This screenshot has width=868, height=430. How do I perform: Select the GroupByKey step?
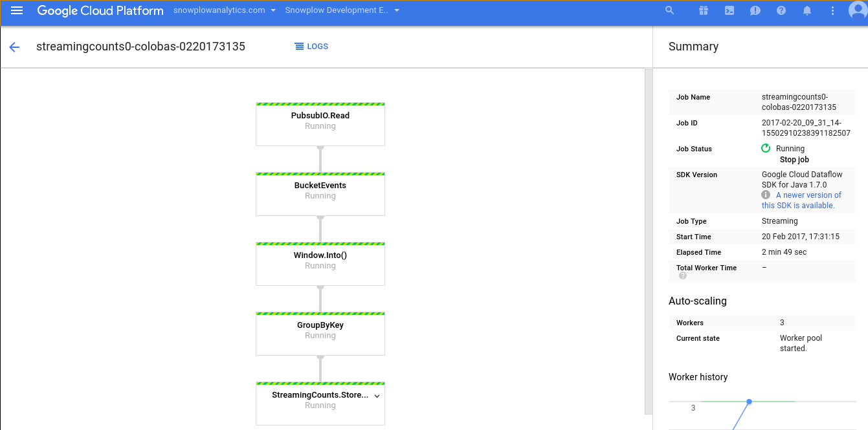(x=320, y=334)
